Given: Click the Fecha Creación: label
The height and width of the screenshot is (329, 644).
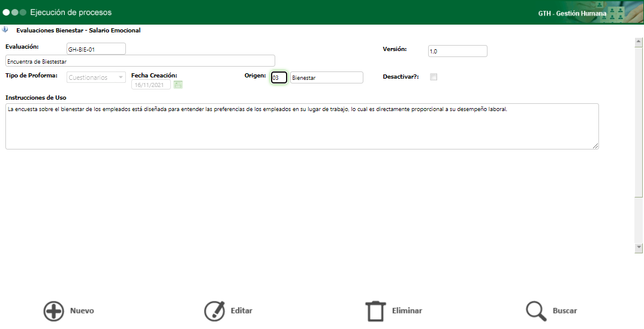Looking at the screenshot, I should (154, 75).
